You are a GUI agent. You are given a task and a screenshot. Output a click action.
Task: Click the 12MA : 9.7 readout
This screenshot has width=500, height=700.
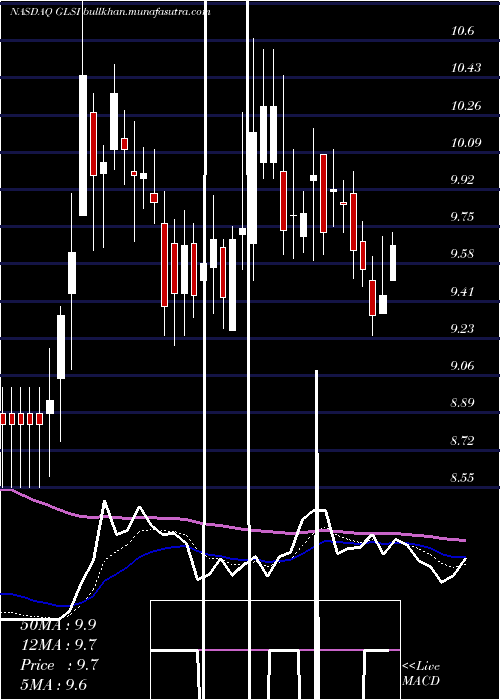click(58, 645)
